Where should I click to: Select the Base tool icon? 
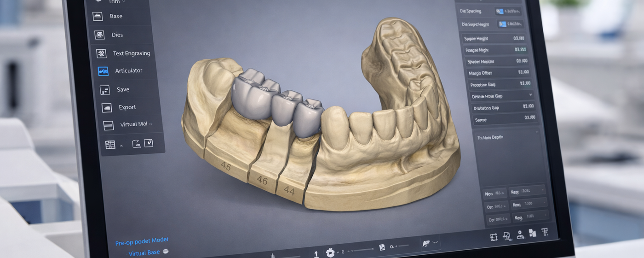[98, 16]
